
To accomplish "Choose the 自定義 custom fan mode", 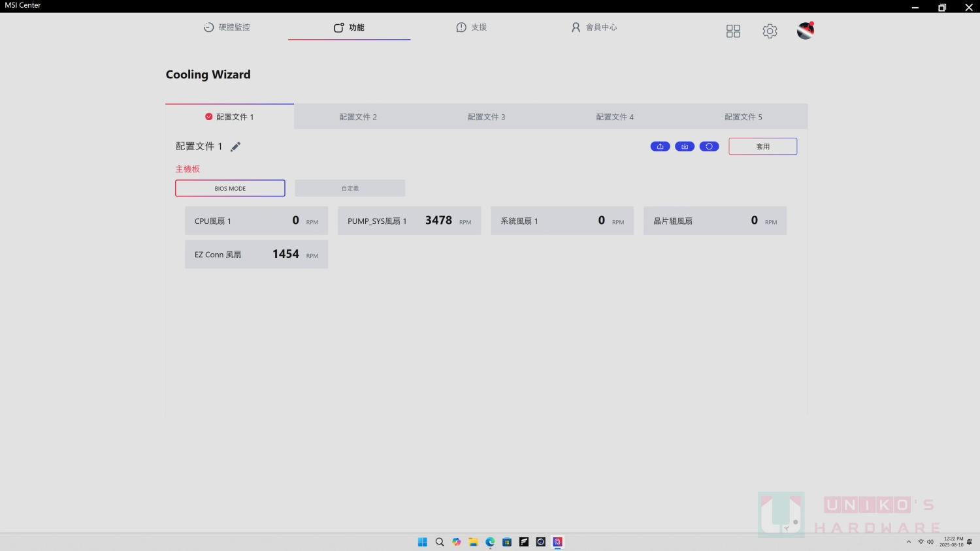I will 350,188.
